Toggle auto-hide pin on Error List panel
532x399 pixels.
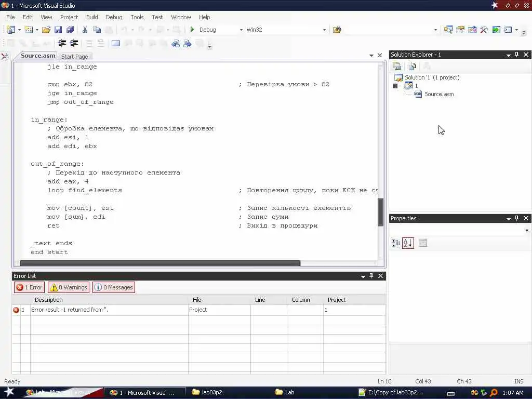[x=371, y=276]
